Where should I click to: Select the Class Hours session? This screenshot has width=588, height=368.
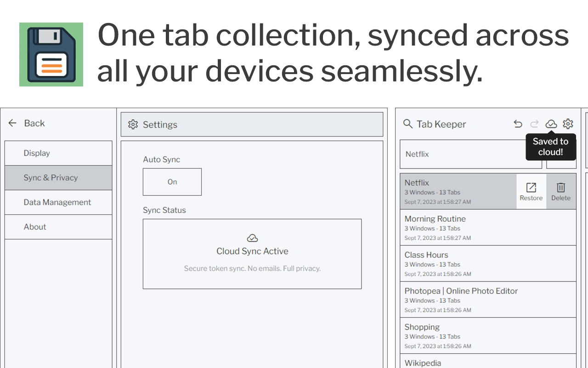click(488, 264)
